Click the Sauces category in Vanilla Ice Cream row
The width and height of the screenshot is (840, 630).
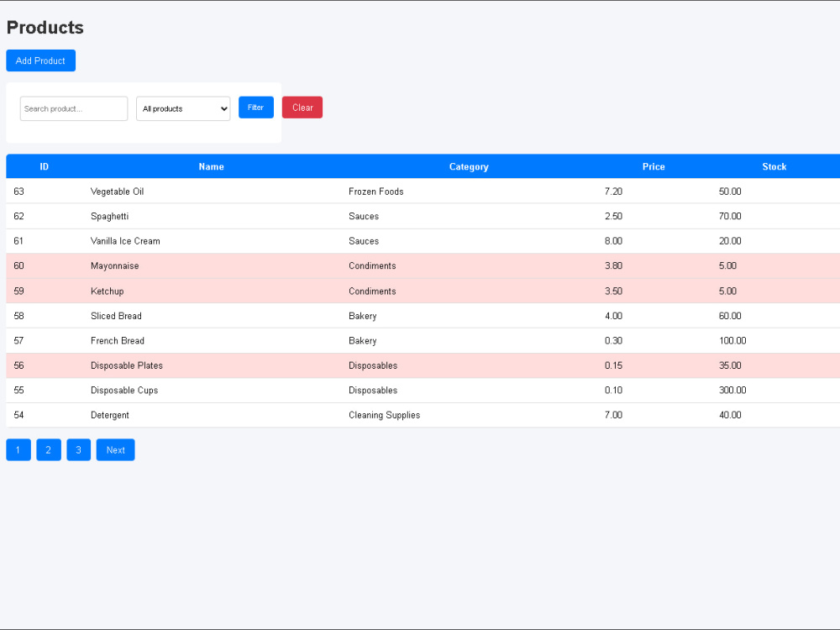point(364,241)
